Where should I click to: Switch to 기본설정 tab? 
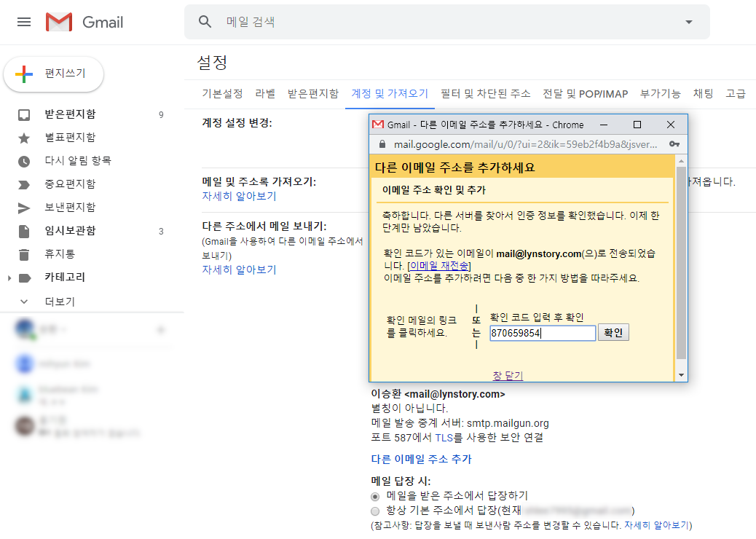tap(222, 93)
